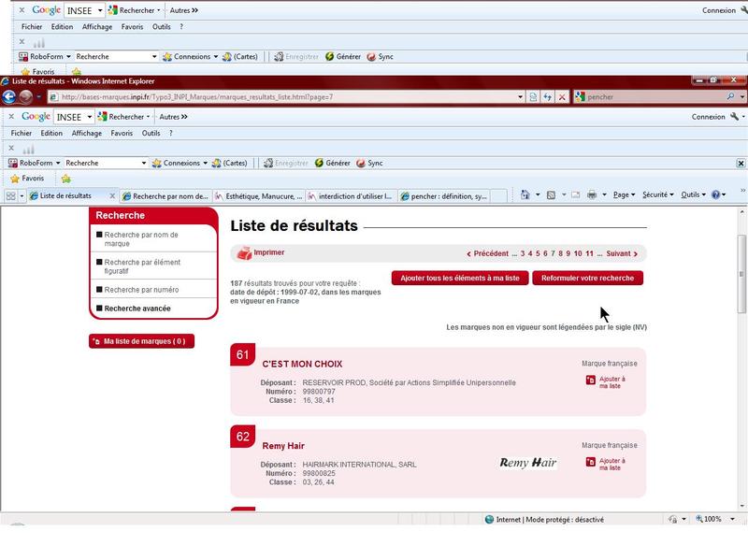The image size is (748, 560).
Task: Open the Help question mark icon
Action: [716, 194]
